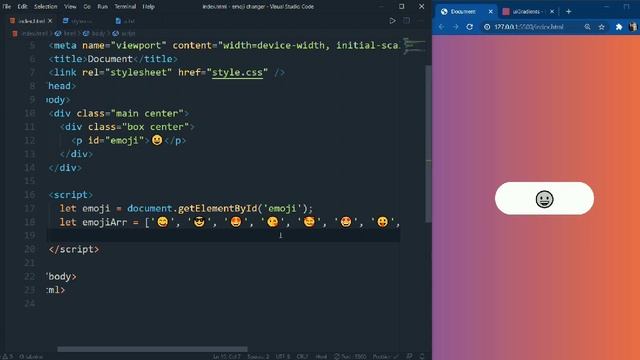640x360 pixels.
Task: Open the browser Extensions puzzle icon
Action: 619,27
